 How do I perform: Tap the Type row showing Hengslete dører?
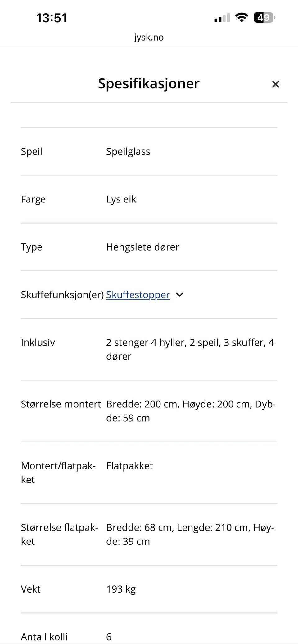click(x=142, y=247)
